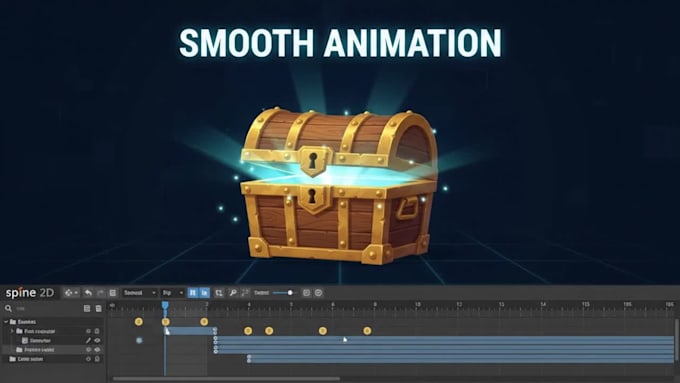Click the trash icon above the tree
This screenshot has height=383, width=680.
(98, 308)
